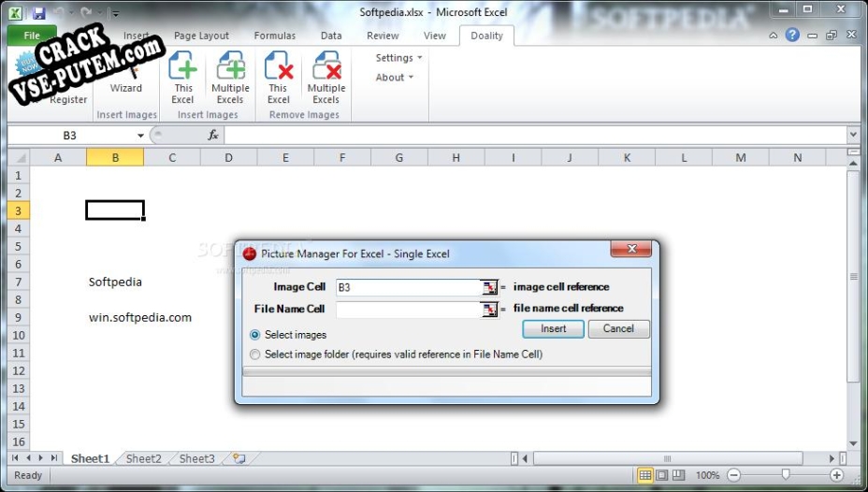Viewport: 868px width, 492px height.
Task: Click the fx insert function icon
Action: 213,135
